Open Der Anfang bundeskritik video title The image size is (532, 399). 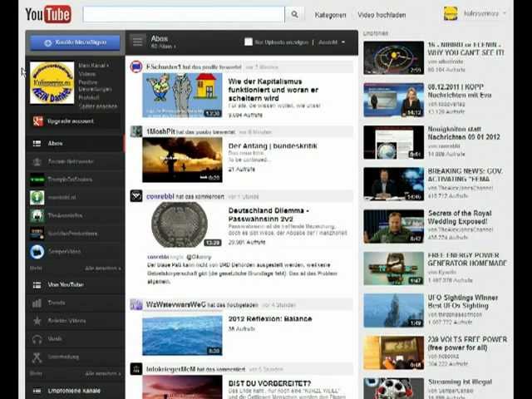(x=273, y=146)
